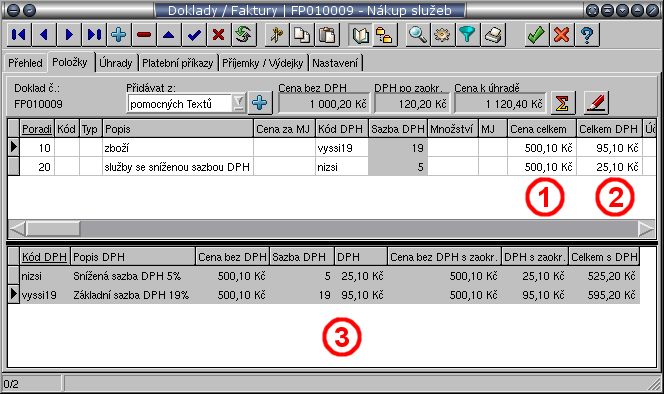Screen dimensions: 664x394
Task: Add new record with blue plus toolbar icon
Action: point(119,34)
